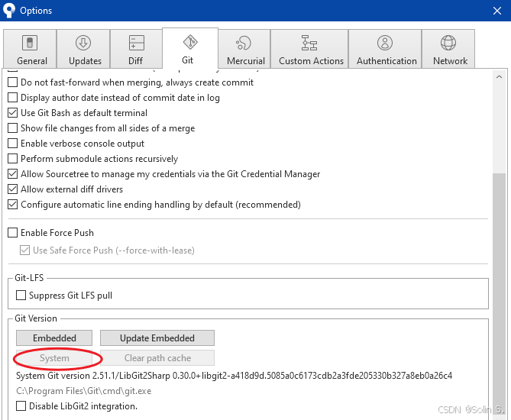Click the System Git version text
The width and height of the screenshot is (511, 420).
coord(234,376)
